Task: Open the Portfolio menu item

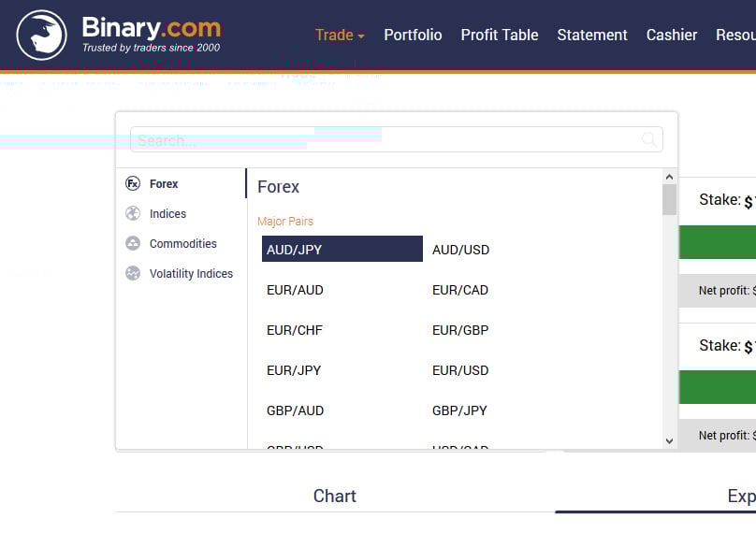Action: coord(413,35)
